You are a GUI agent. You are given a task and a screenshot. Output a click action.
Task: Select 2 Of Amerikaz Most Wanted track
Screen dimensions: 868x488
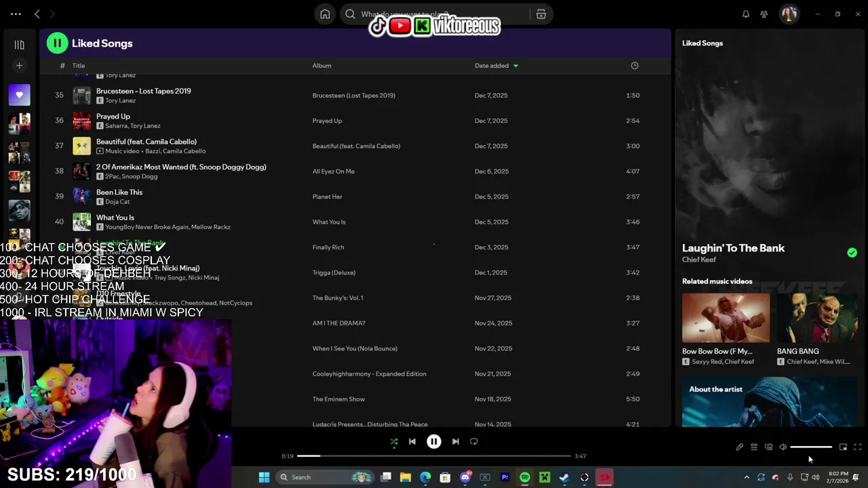181,167
